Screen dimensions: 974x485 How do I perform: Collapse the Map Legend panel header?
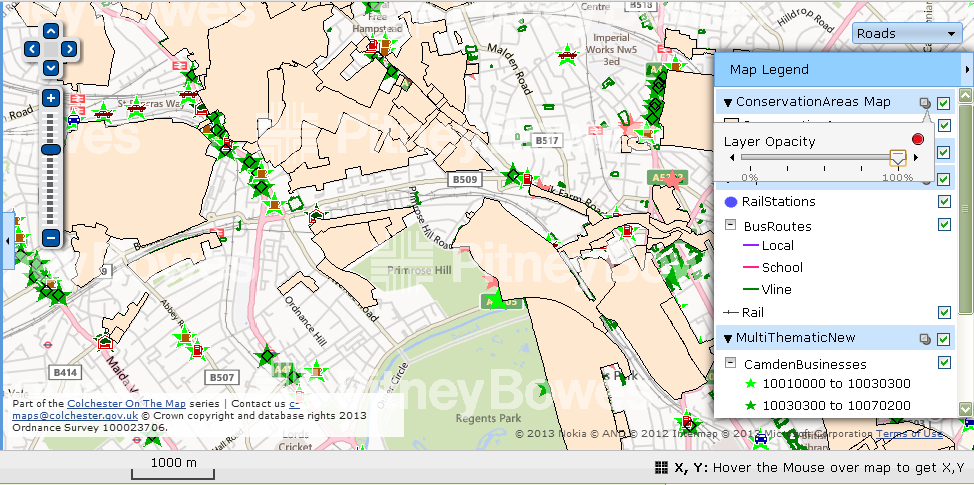[966, 70]
